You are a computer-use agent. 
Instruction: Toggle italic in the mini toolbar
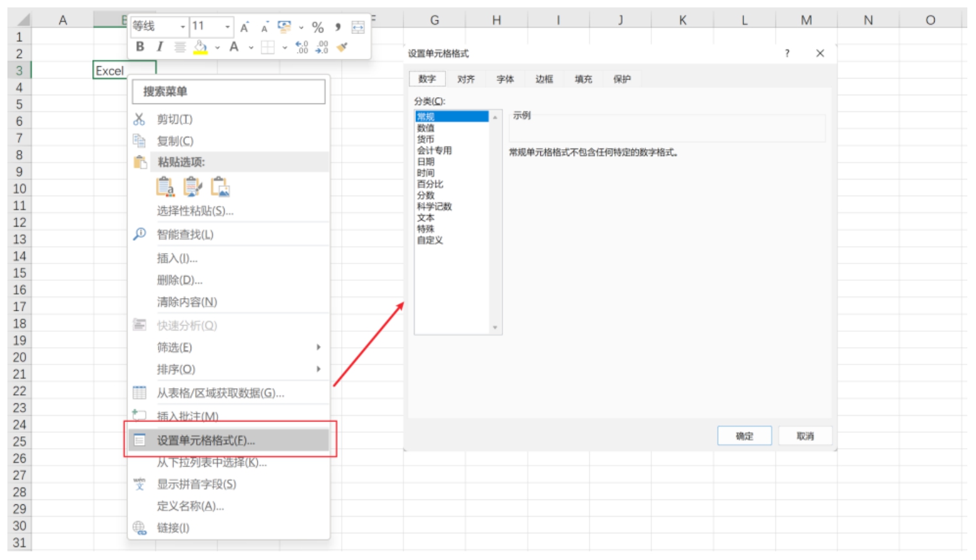click(160, 46)
